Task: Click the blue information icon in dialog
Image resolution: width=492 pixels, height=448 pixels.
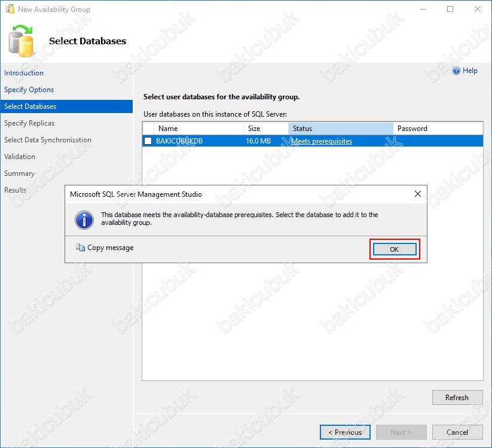Action: (x=84, y=220)
